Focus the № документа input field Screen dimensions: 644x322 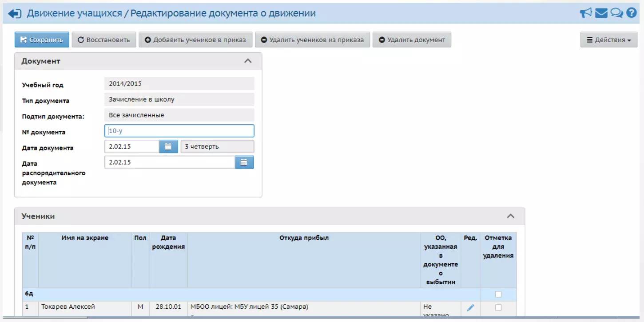click(179, 131)
